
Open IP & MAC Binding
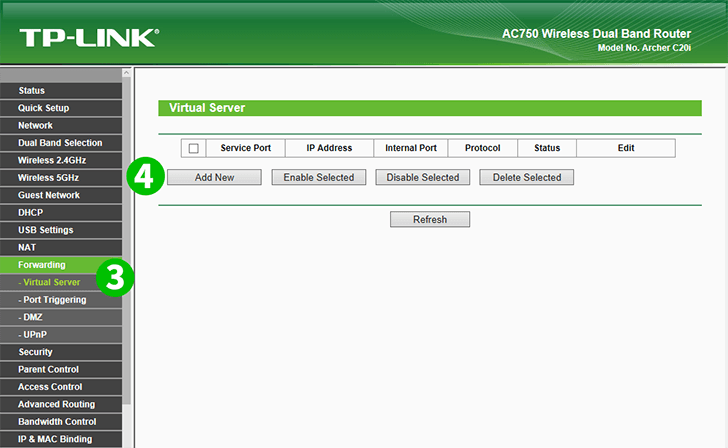(x=61, y=439)
